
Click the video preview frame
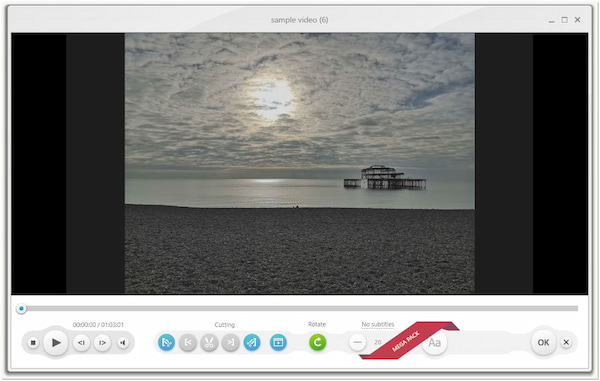[x=300, y=163]
